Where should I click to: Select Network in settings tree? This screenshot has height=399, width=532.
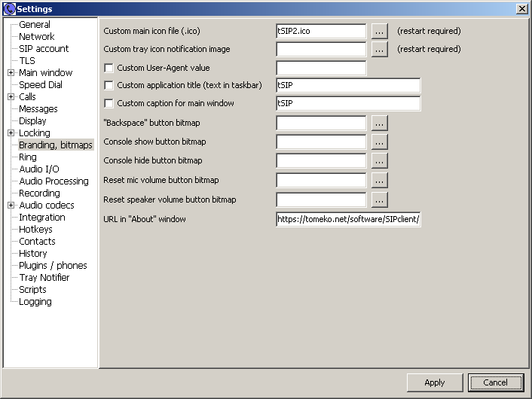[x=37, y=36]
